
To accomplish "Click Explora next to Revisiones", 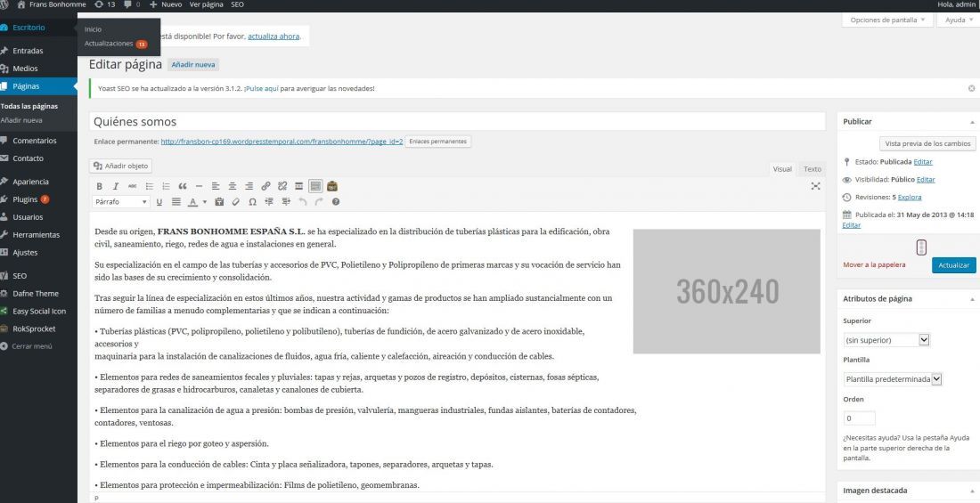I will 910,198.
